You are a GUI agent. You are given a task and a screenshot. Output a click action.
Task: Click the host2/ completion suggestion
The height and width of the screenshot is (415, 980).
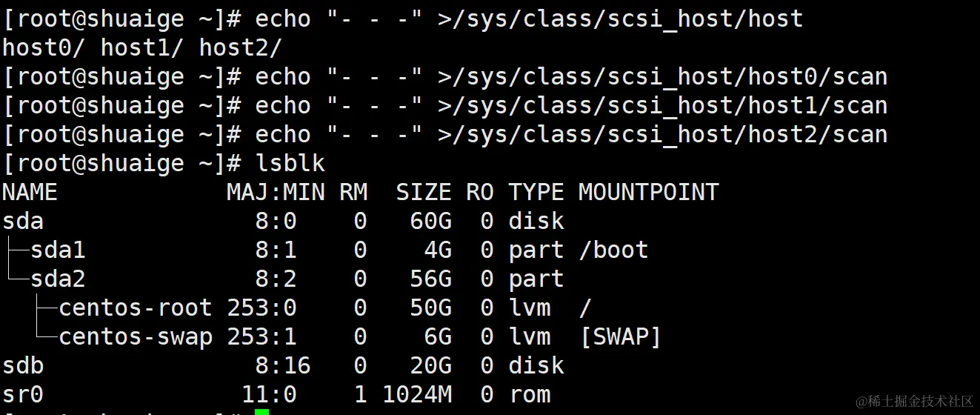pos(240,47)
